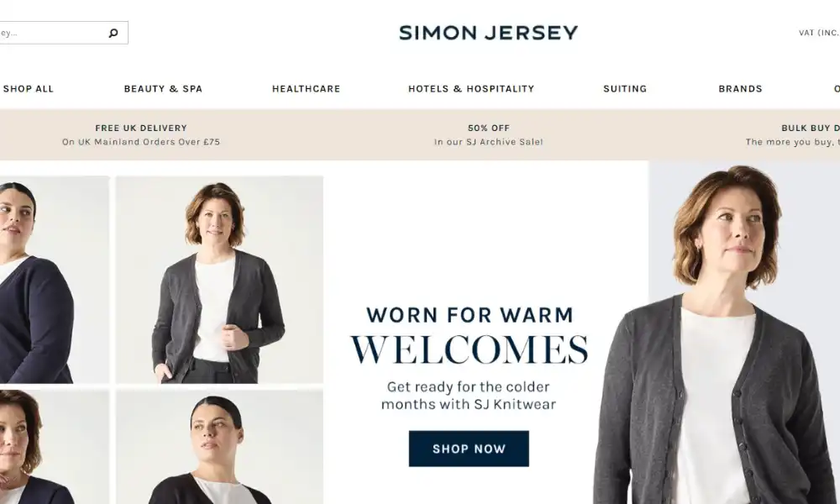Open the 50% Off archive sale link

coord(489,135)
